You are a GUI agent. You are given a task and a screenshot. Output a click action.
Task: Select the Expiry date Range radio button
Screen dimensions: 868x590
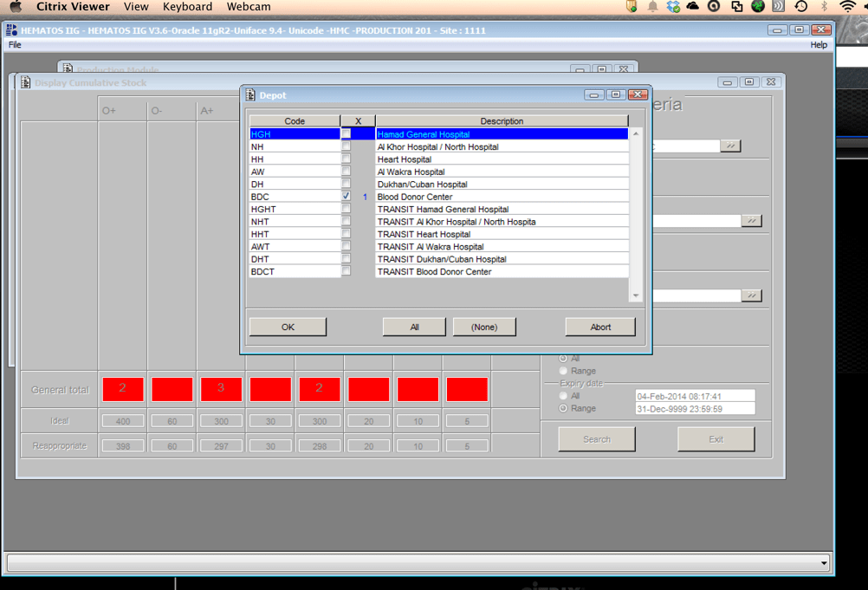tap(563, 408)
